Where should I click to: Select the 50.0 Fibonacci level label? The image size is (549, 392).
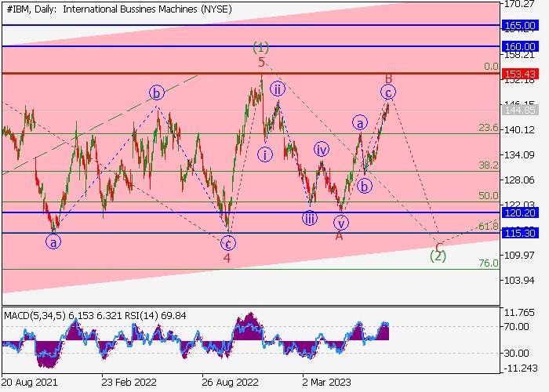click(x=489, y=196)
